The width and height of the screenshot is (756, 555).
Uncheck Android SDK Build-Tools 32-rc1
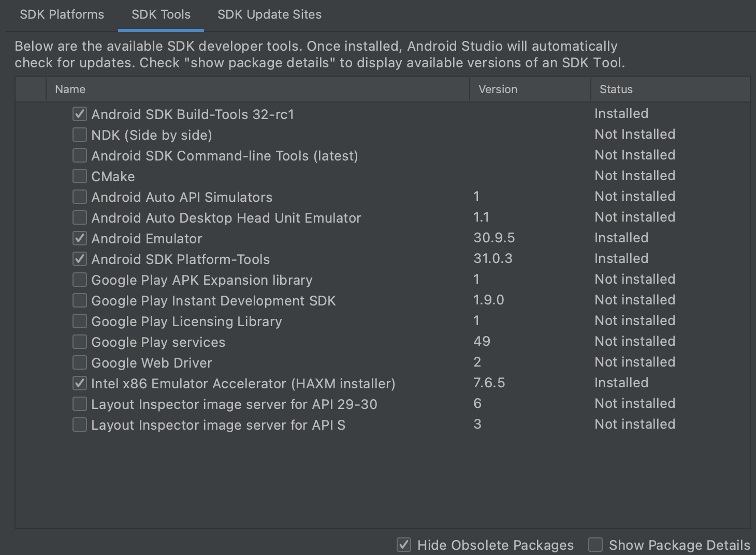(79, 114)
